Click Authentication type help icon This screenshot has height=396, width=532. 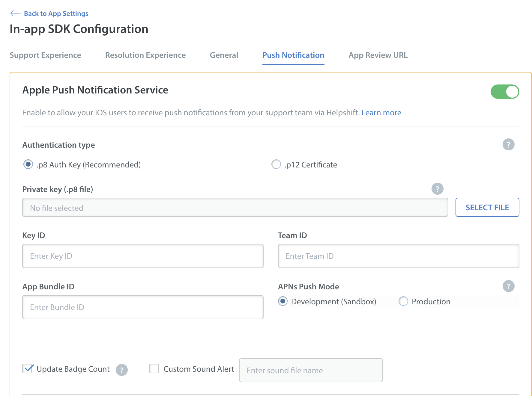point(509,145)
